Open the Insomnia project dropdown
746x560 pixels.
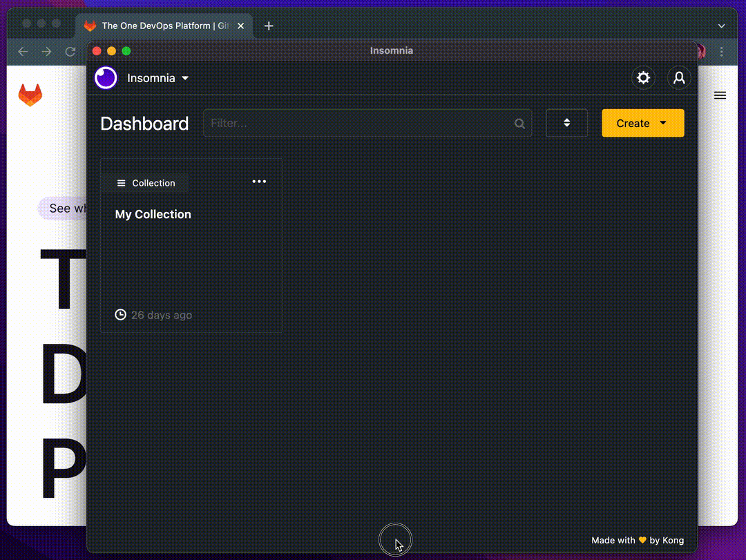(157, 78)
